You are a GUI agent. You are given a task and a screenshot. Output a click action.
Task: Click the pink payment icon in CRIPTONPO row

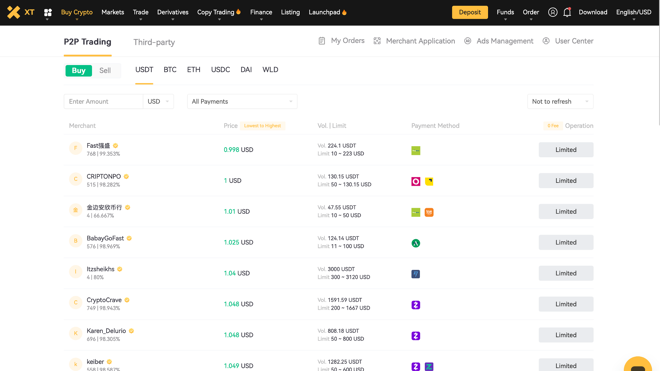(415, 181)
